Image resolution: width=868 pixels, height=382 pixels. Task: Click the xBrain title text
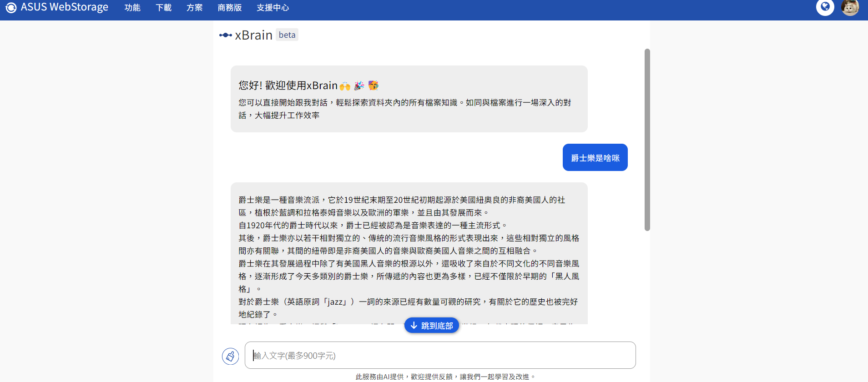(x=253, y=35)
